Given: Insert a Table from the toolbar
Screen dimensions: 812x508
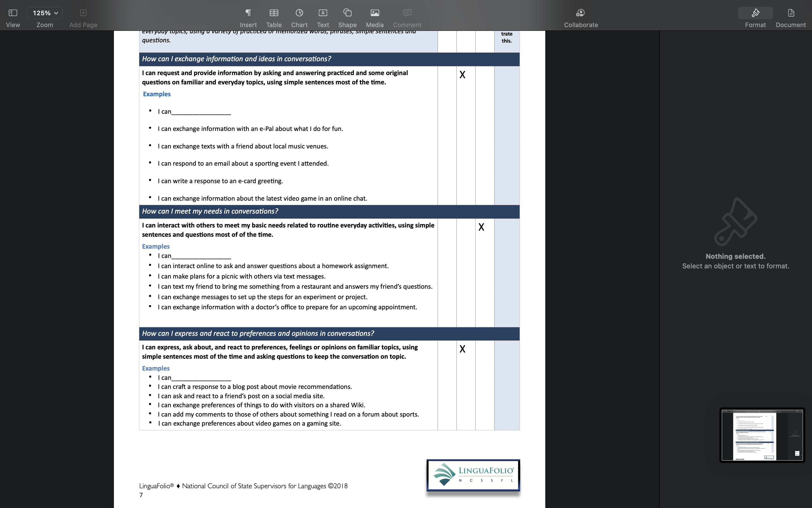Looking at the screenshot, I should [274, 17].
